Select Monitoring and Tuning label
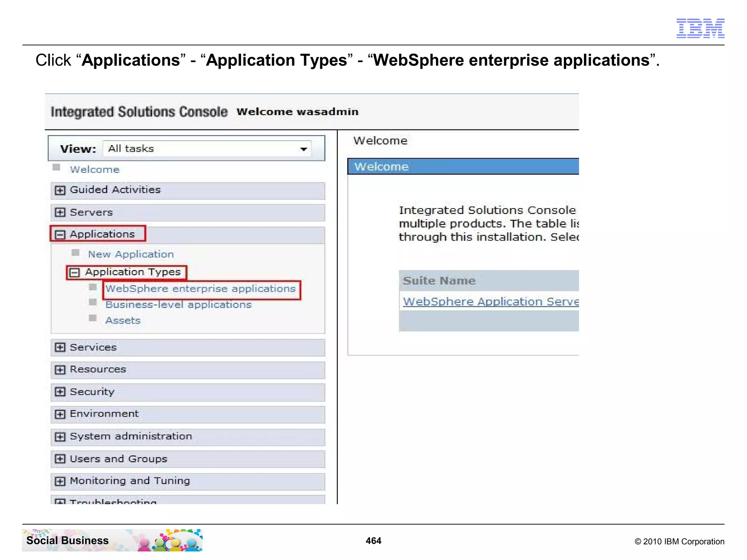747x560 pixels. tap(130, 481)
